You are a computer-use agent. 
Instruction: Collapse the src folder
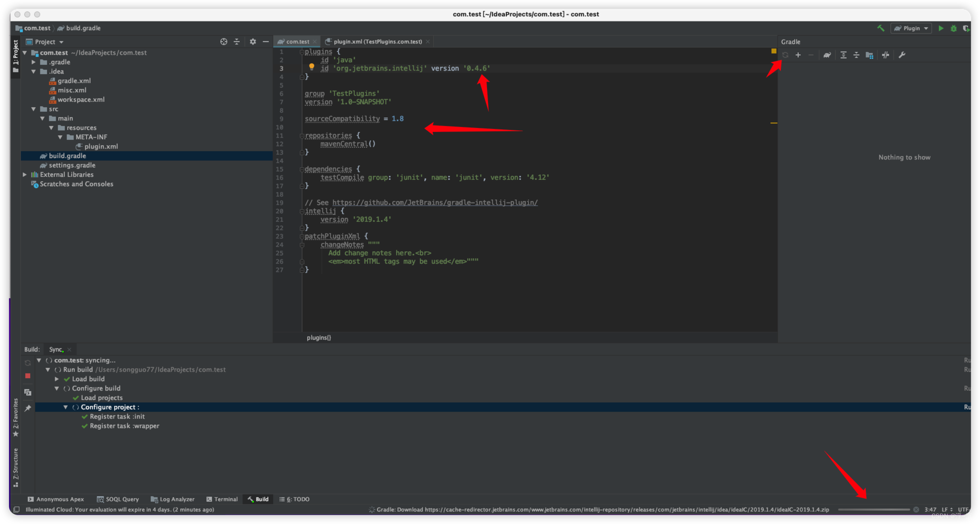point(34,109)
